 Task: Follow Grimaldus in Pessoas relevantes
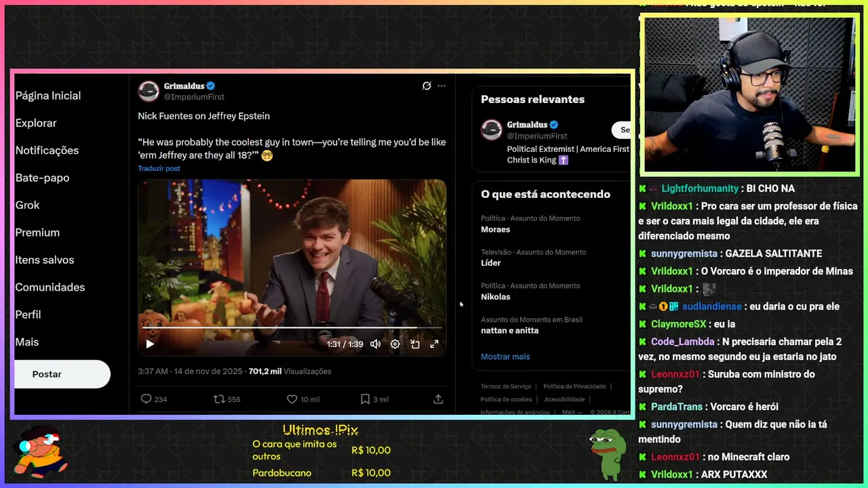coord(621,130)
